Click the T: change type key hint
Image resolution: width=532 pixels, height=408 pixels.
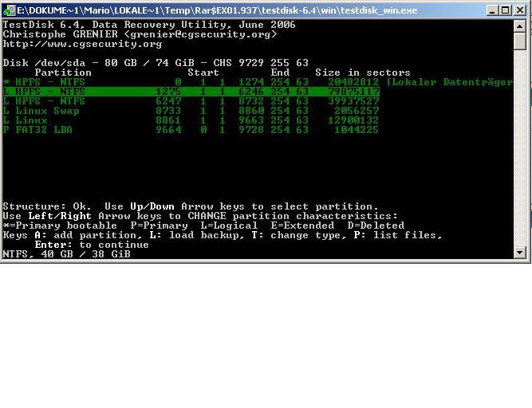299,235
